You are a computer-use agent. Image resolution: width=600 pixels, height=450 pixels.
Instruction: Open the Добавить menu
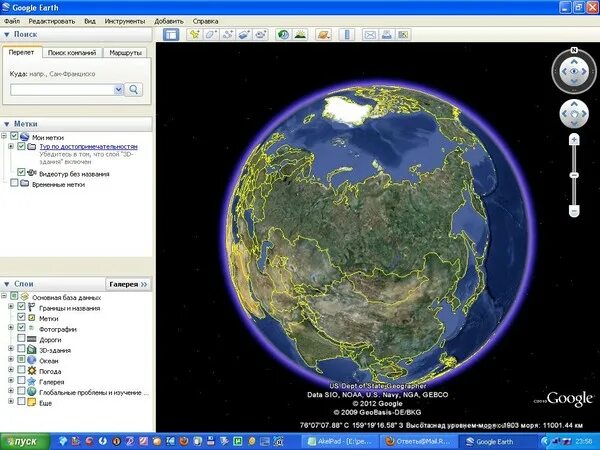click(x=169, y=21)
